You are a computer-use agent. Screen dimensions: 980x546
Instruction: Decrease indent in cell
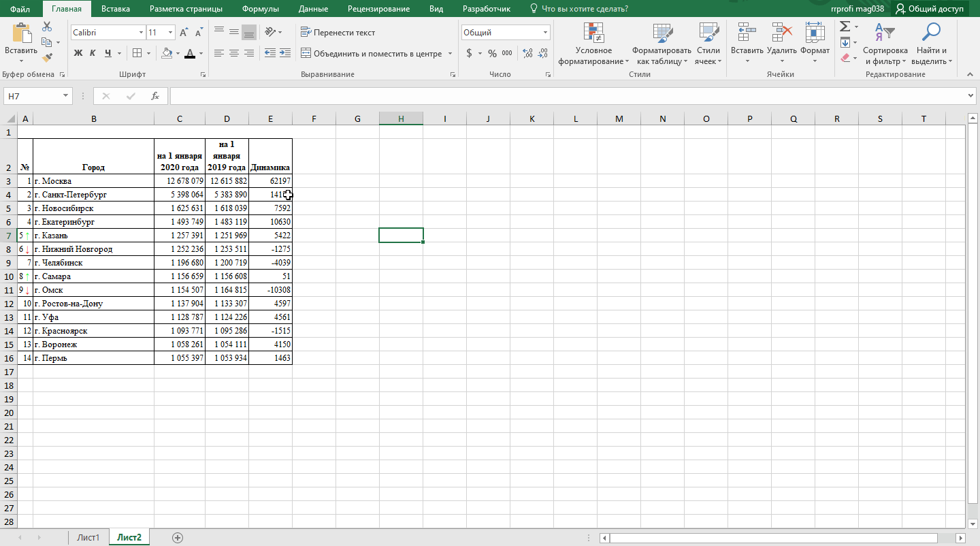[269, 53]
